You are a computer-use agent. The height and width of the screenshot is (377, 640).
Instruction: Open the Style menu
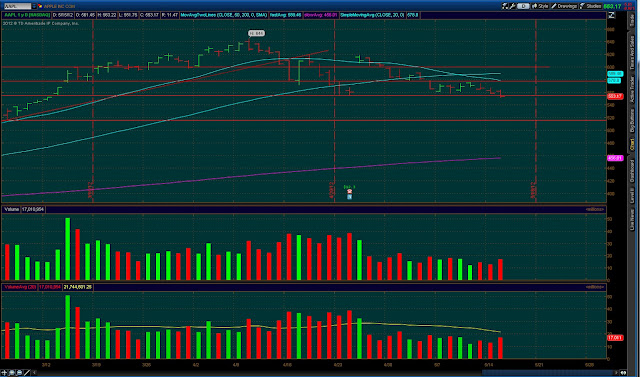(x=540, y=6)
